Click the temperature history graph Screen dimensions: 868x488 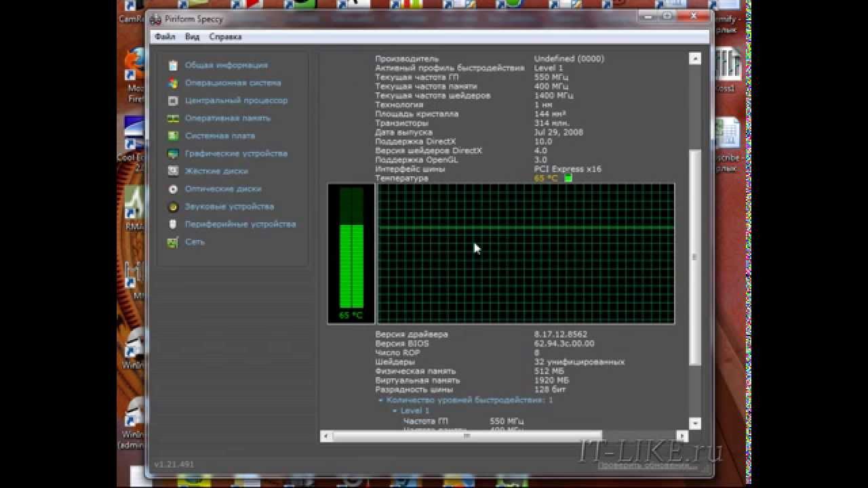coord(526,253)
